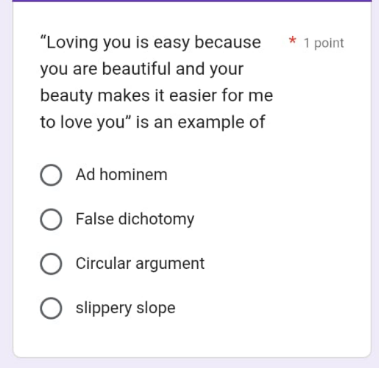The height and width of the screenshot is (368, 379).
Task: Click the "Circular argument" option label text
Action: pos(140,264)
